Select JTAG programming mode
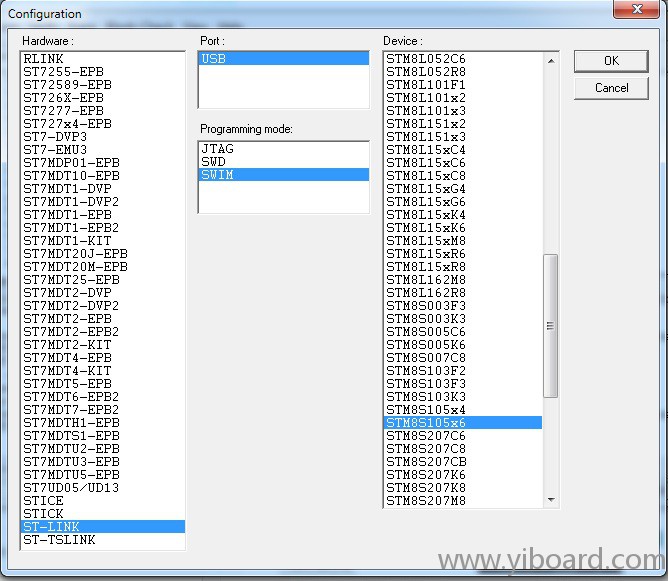 point(284,149)
